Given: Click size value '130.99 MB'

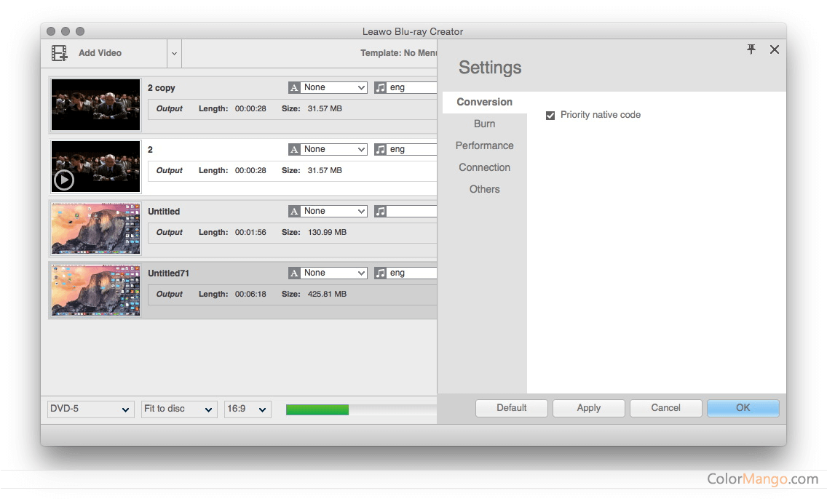Looking at the screenshot, I should tap(327, 232).
